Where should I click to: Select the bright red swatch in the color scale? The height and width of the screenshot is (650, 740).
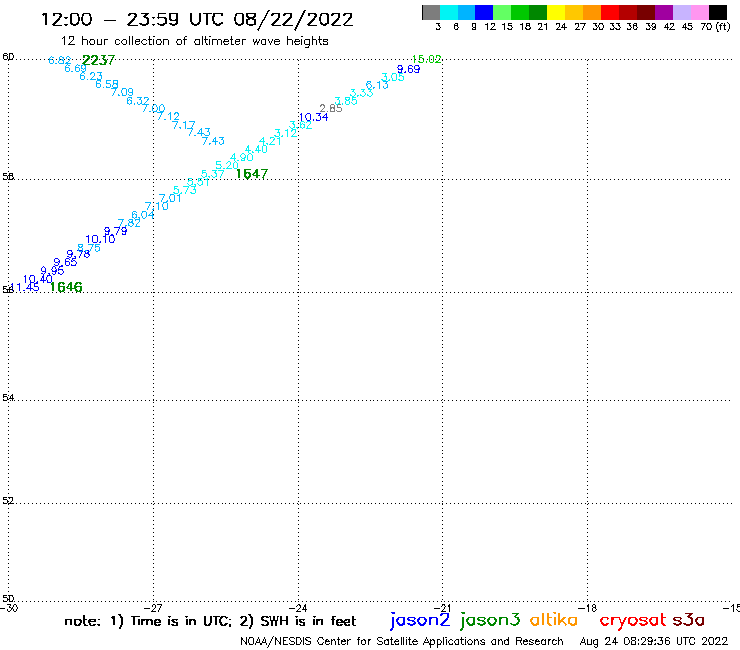(610, 12)
